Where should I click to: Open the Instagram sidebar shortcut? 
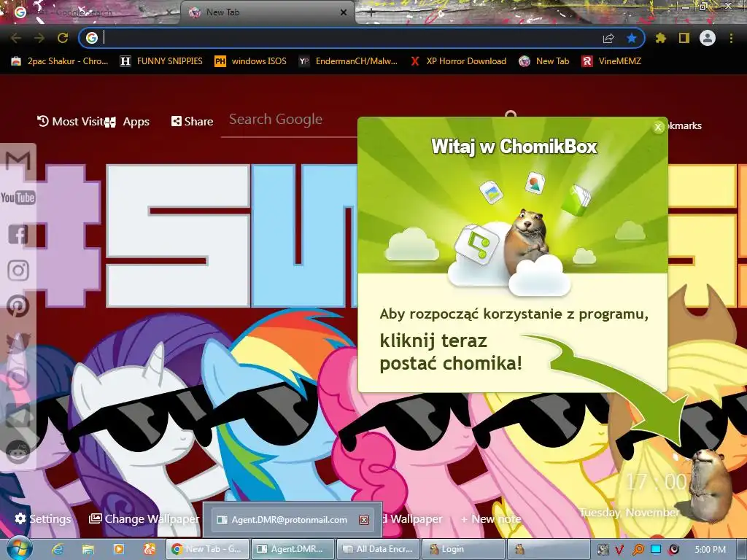18,270
